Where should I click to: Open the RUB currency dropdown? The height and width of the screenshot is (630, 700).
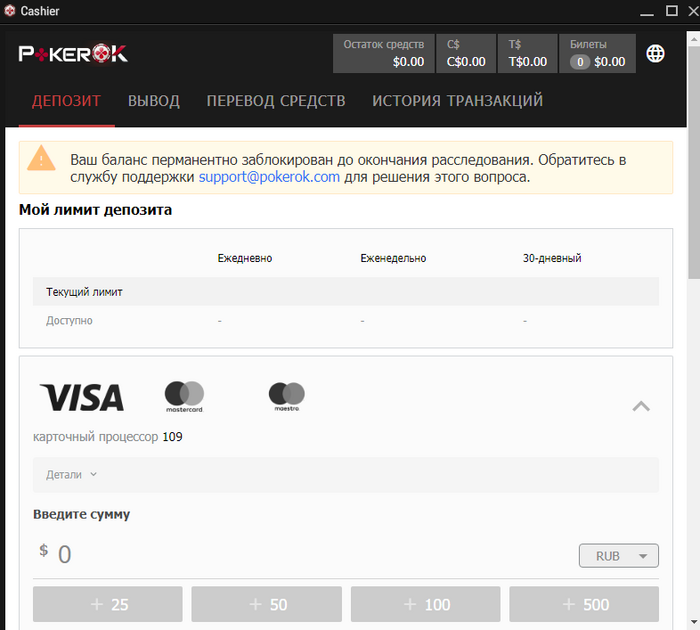pyautogui.click(x=619, y=556)
